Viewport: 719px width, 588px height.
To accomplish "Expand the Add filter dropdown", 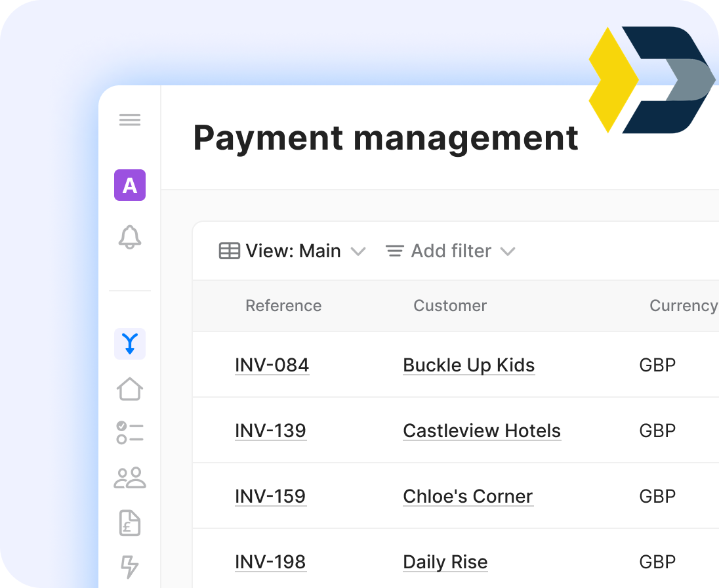I will click(x=451, y=251).
